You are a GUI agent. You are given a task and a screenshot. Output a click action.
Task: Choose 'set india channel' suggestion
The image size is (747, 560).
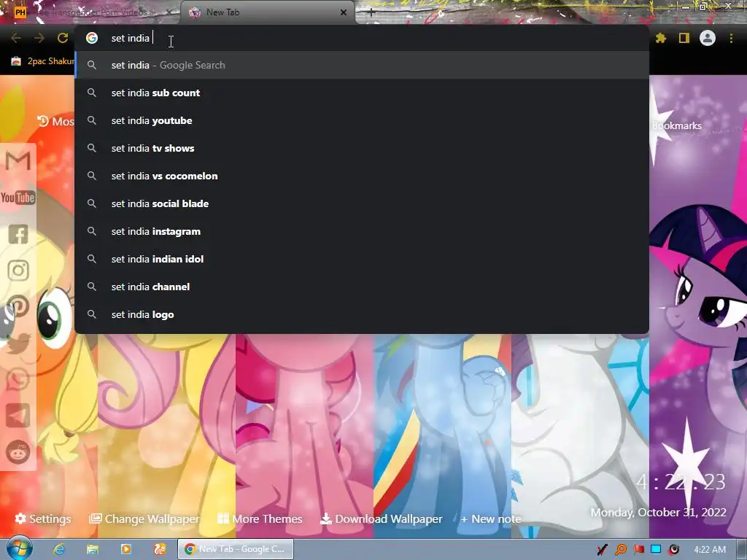click(362, 287)
